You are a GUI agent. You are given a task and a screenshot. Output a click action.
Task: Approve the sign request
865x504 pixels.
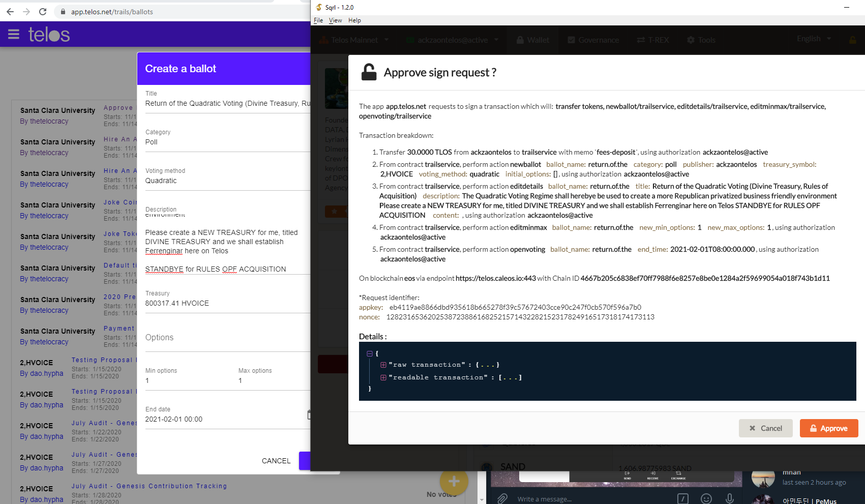click(828, 428)
